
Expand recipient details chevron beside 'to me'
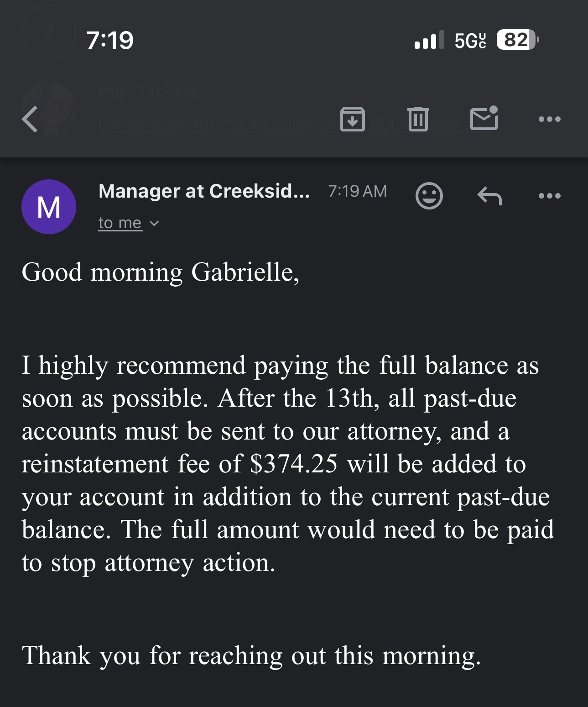155,223
